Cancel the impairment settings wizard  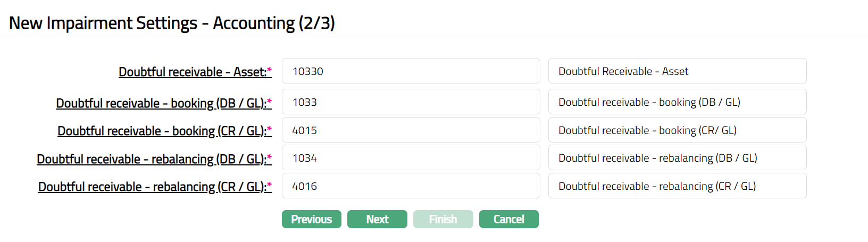click(x=508, y=219)
